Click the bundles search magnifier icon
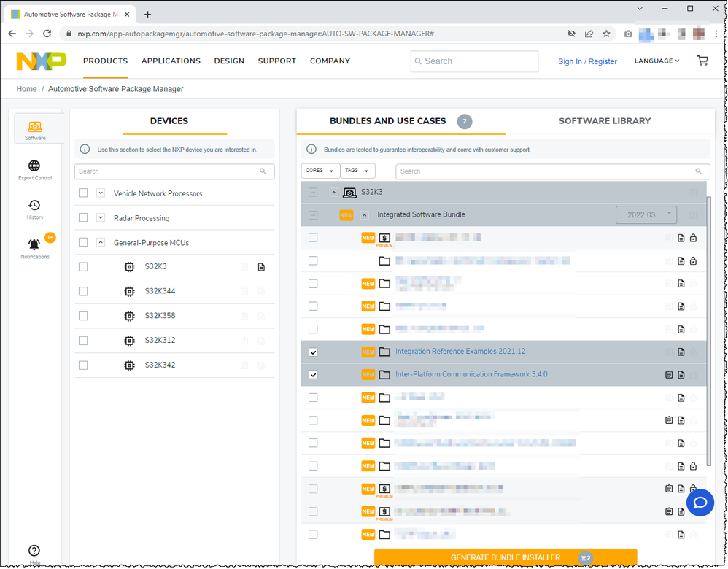The image size is (728, 569). click(x=698, y=171)
